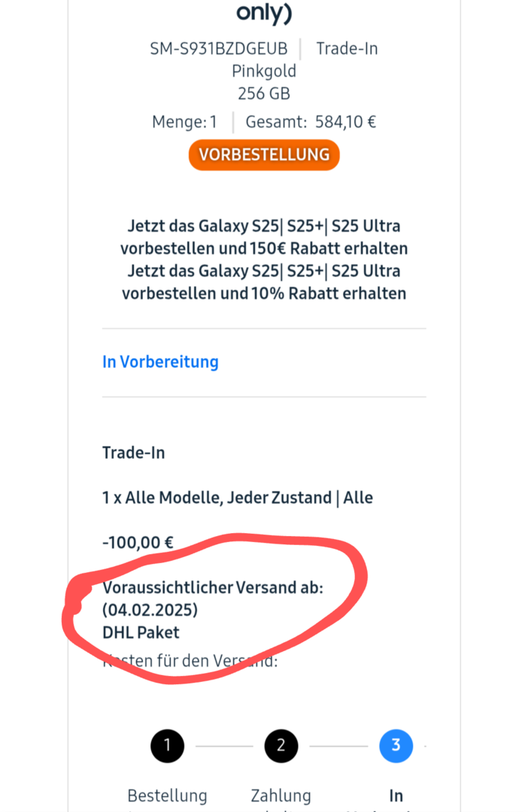The height and width of the screenshot is (812, 528).
Task: Tap the Menge: 1 quantity text
Action: coord(184,122)
